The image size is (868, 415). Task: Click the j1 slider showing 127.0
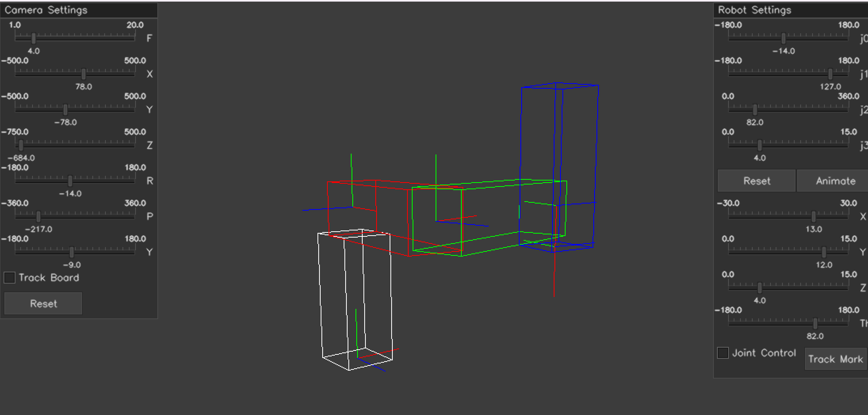coord(831,73)
